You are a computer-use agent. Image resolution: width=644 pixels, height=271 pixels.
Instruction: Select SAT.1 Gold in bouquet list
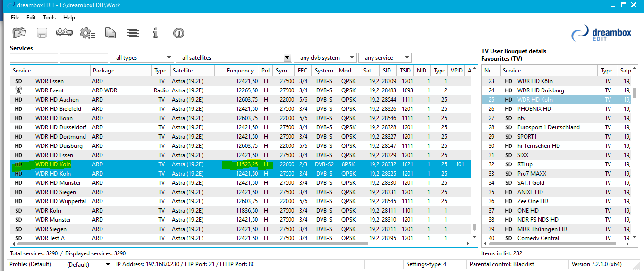[557, 183]
